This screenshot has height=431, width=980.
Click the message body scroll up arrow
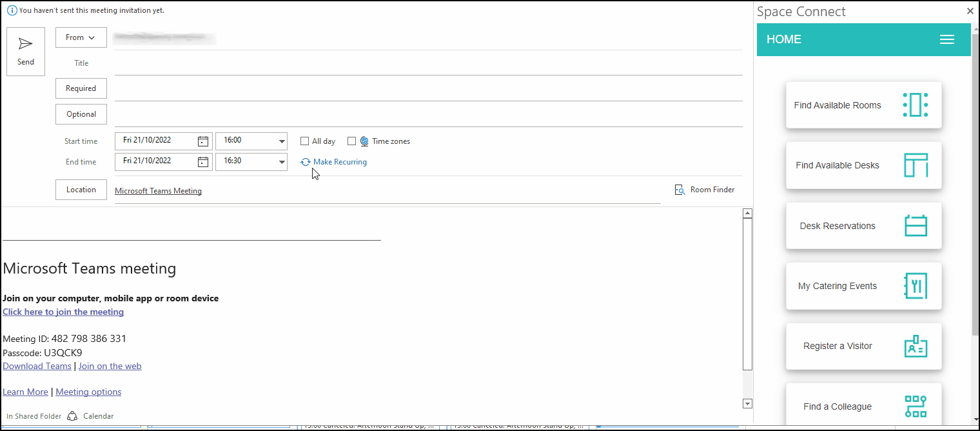(x=748, y=213)
